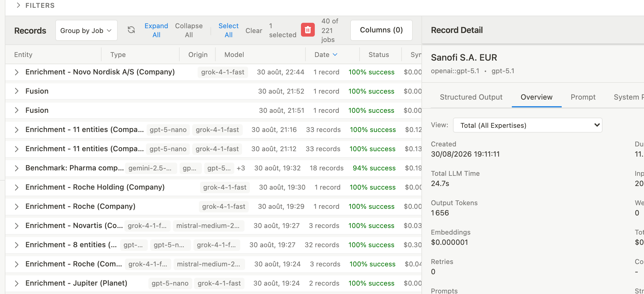Click Clear selection
Screen dimensions: 644x294
tap(254, 31)
